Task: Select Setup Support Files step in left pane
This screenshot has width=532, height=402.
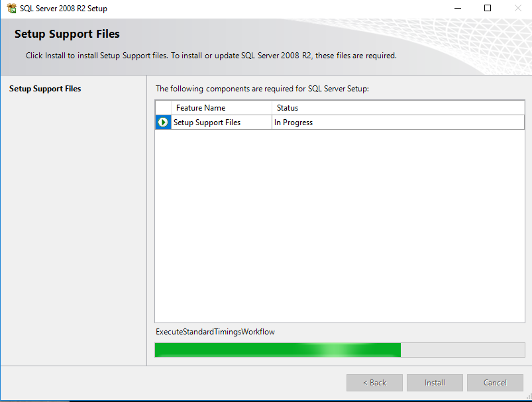Action: click(45, 89)
